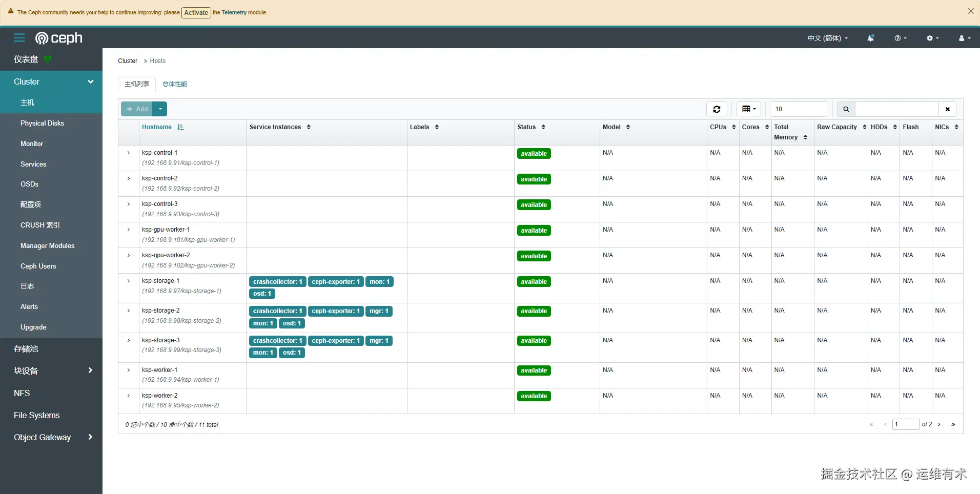Viewport: 980px width, 494px height.
Task: Click the search magnifier icon
Action: point(846,109)
